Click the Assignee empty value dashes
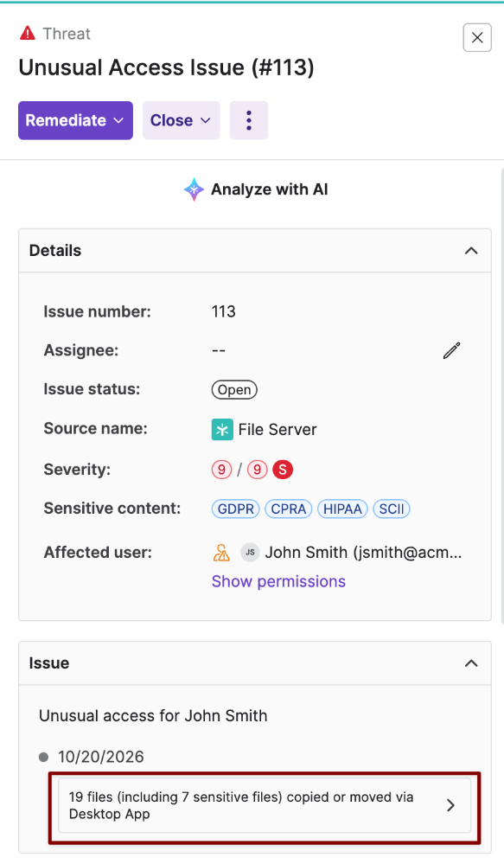 (x=219, y=350)
